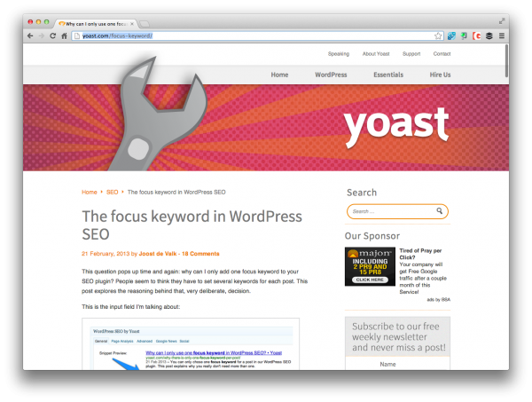The height and width of the screenshot is (402, 532).
Task: Open Hire Us in main navigation
Action: pyautogui.click(x=440, y=75)
